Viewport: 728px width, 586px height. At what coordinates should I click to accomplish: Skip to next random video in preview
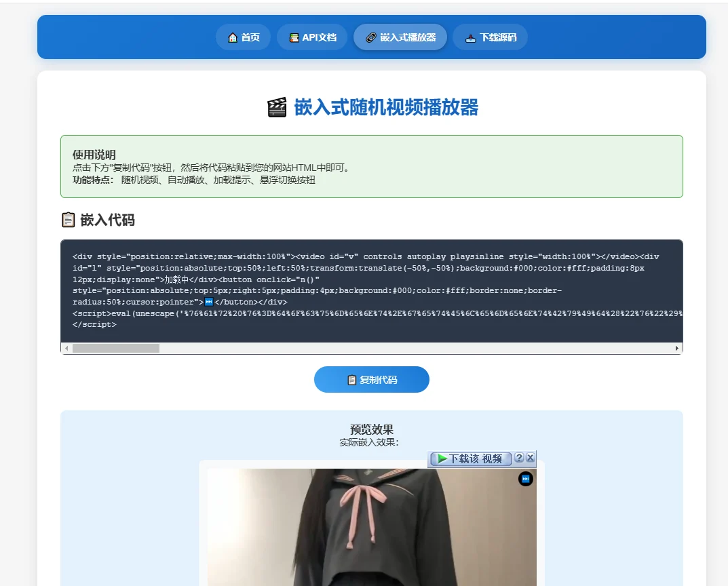coord(526,479)
